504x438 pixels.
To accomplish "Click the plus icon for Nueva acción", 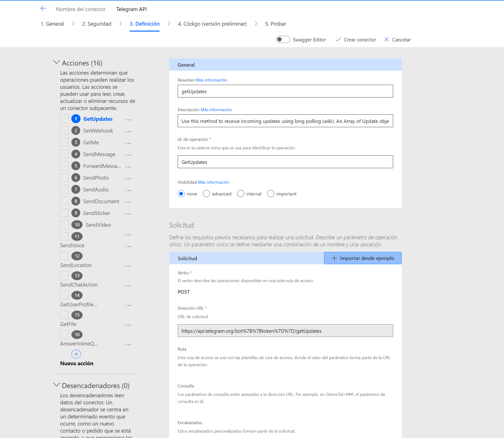I will click(x=76, y=354).
